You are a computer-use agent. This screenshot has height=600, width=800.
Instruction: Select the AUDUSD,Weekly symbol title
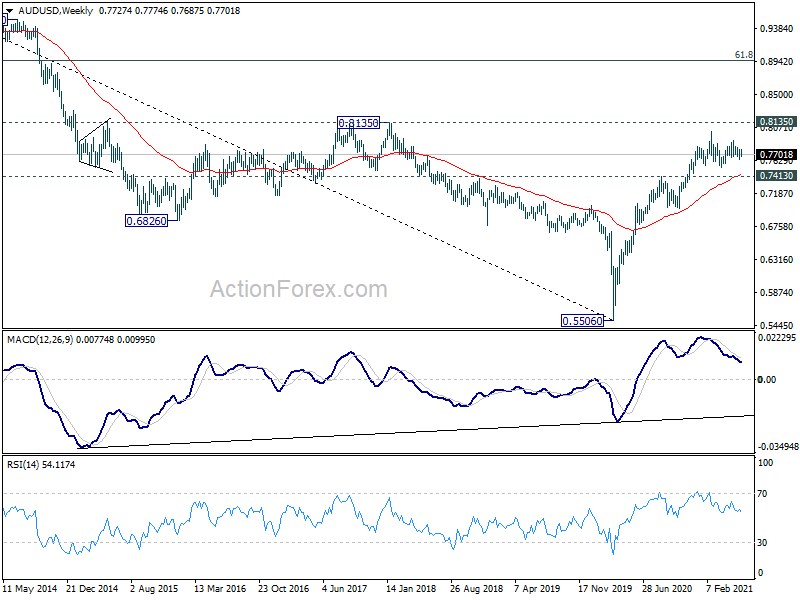point(55,11)
